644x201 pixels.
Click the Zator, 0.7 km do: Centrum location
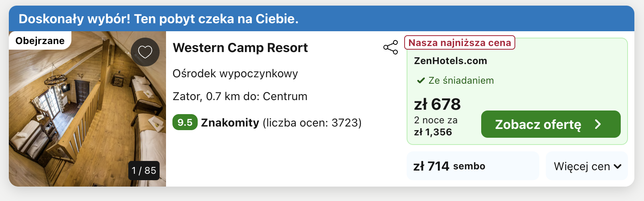coord(240,96)
